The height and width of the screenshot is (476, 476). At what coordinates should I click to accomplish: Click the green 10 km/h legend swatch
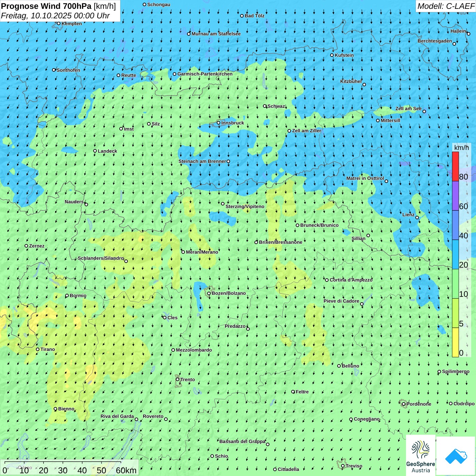(x=455, y=284)
